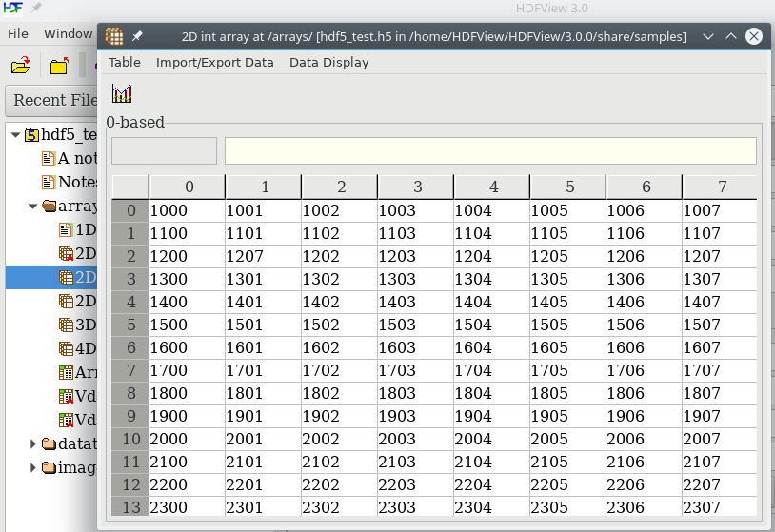Click cell with value 2205

567,484
